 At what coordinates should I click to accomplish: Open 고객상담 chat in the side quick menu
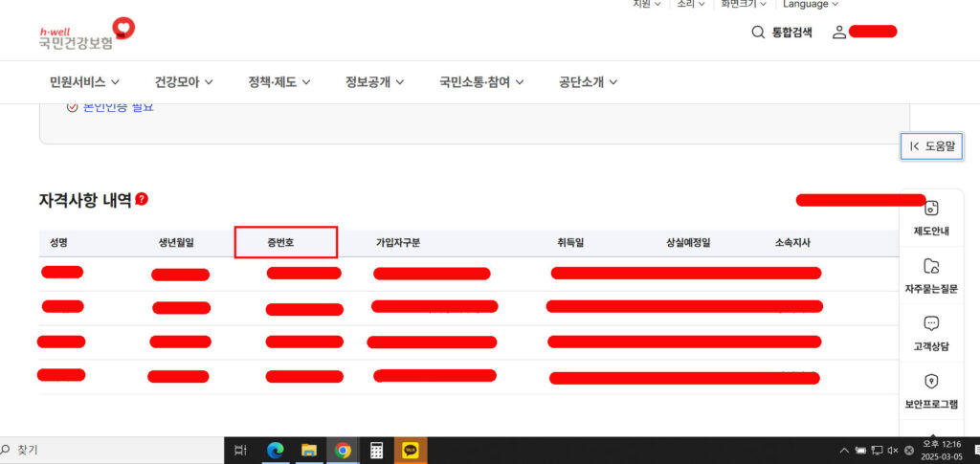(931, 334)
